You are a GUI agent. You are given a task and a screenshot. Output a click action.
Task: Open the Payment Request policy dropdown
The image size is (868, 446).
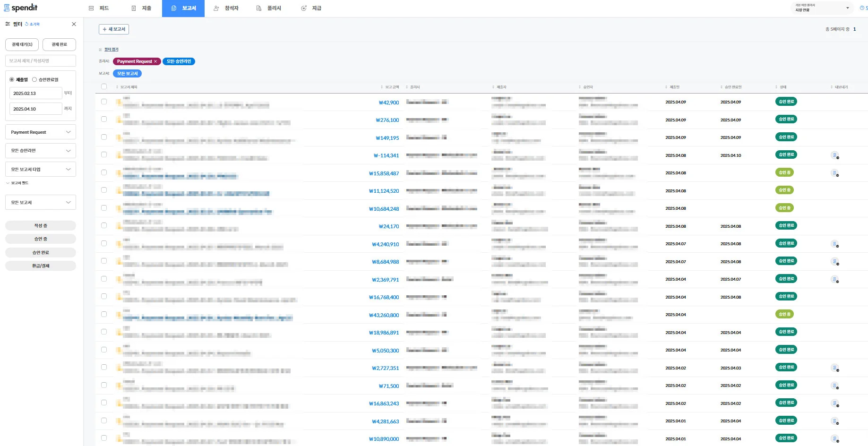41,132
